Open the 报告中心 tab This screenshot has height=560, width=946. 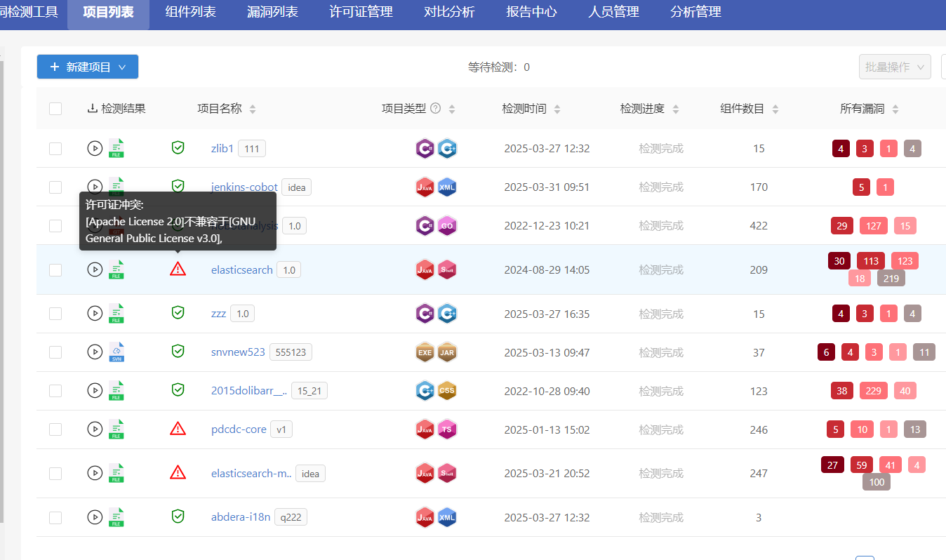coord(532,12)
